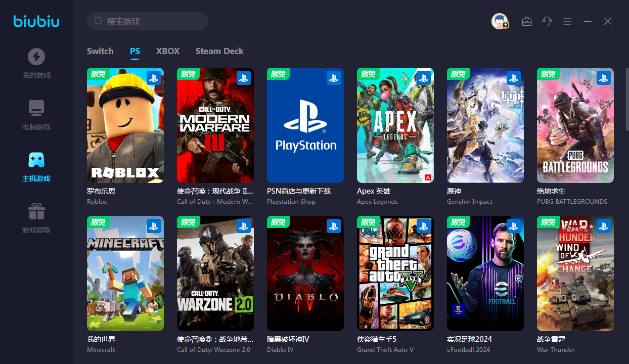
Task: Click the 原神 title text
Action: tap(454, 191)
